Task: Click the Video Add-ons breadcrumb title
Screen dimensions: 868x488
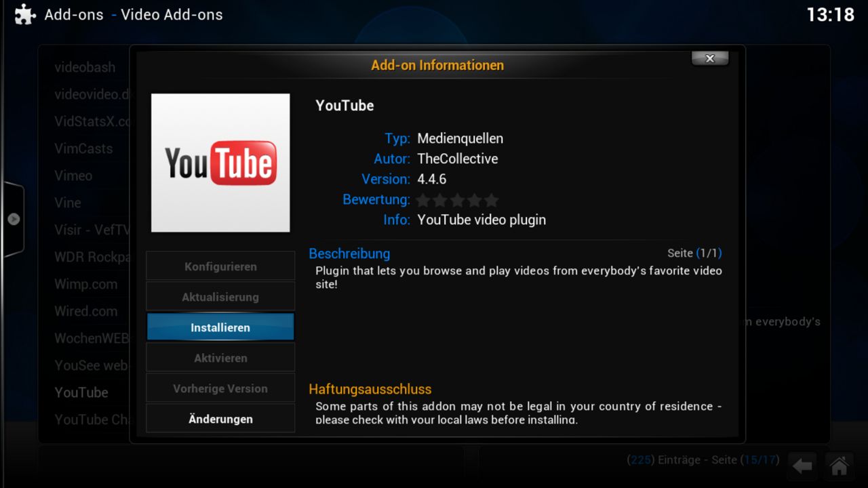Action: click(x=172, y=14)
